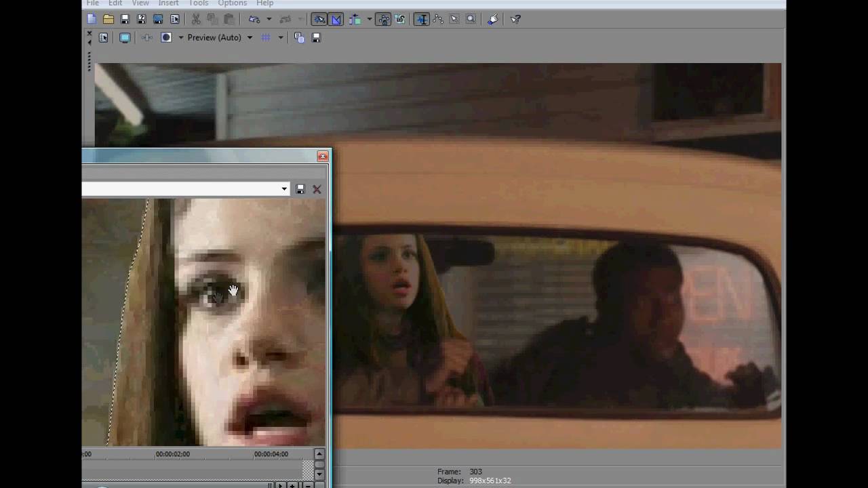The width and height of the screenshot is (868, 488).
Task: Click the scroll up arrow in crop timeline
Action: [x=319, y=453]
